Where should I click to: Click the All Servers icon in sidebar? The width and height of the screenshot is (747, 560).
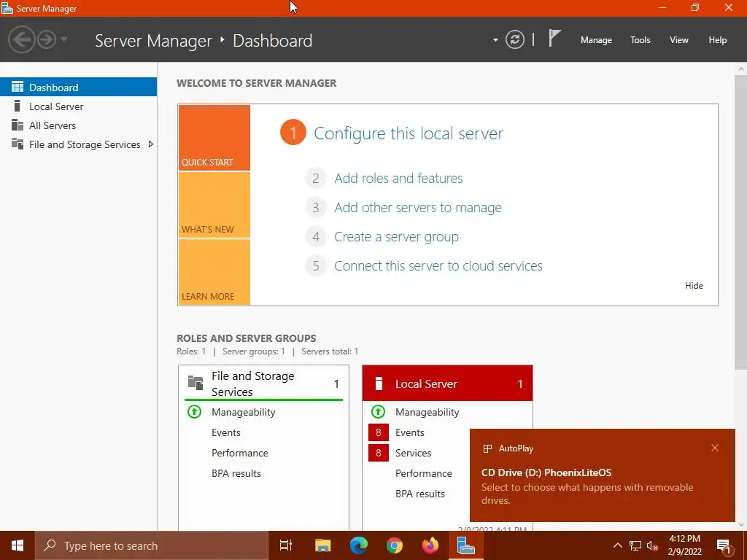pos(18,125)
